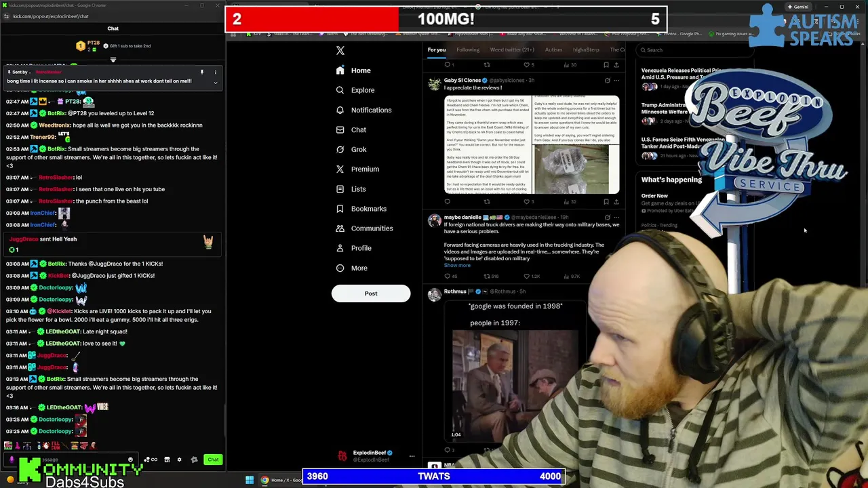Unpin the pinned chat message
868x488 pixels.
[201, 72]
